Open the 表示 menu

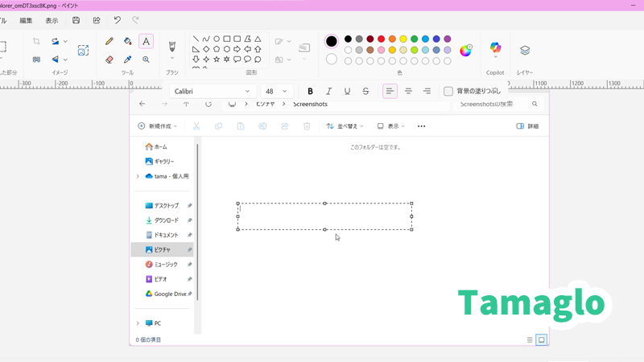coord(52,20)
